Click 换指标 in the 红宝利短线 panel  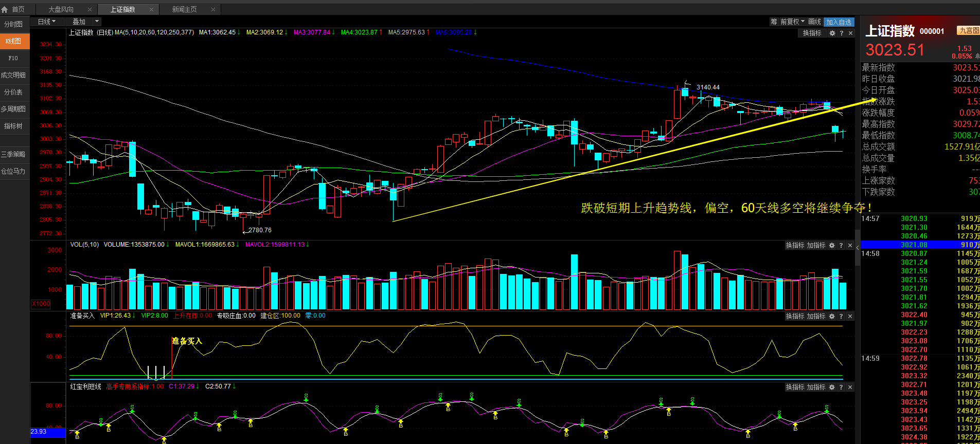(x=795, y=387)
